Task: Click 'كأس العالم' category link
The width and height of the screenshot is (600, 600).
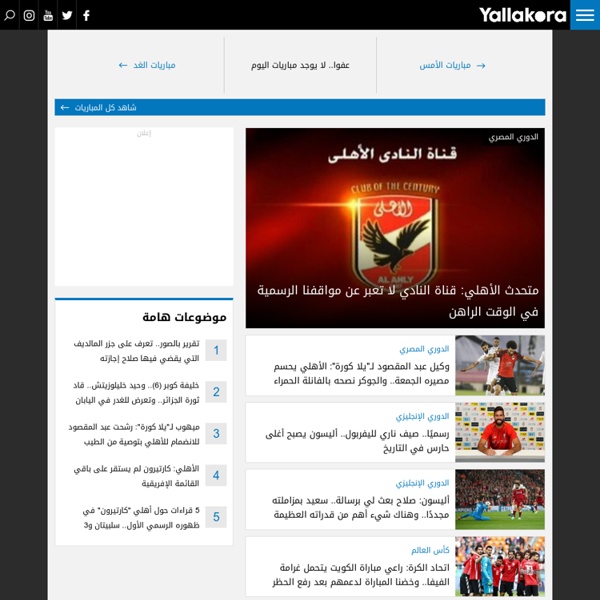Action: coord(430,550)
